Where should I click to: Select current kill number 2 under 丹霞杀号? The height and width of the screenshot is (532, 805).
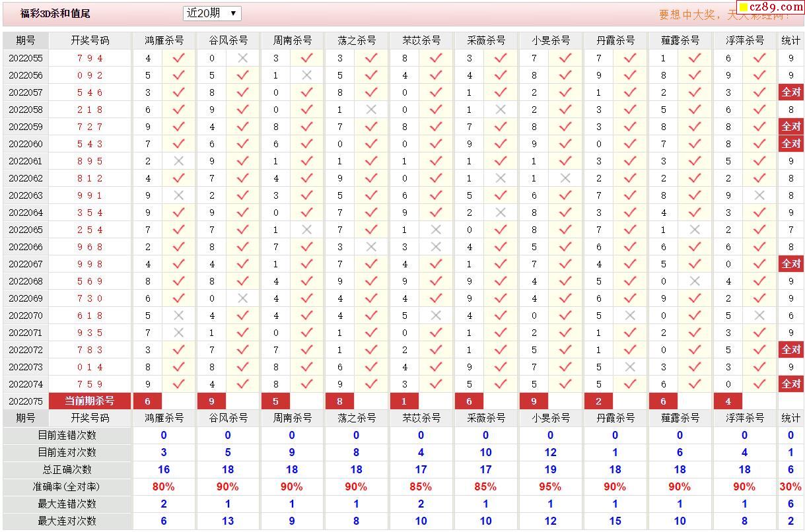pos(598,401)
